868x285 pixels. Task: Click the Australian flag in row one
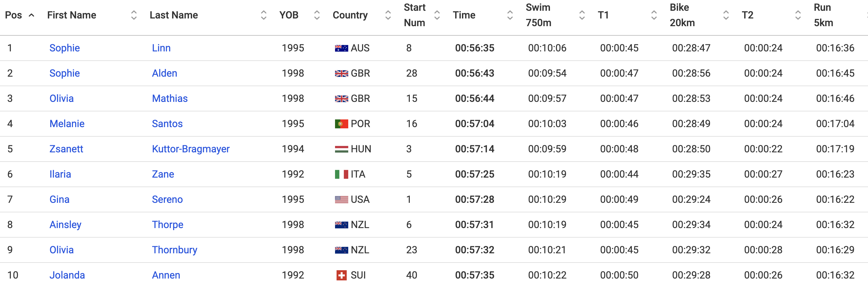coord(341,48)
